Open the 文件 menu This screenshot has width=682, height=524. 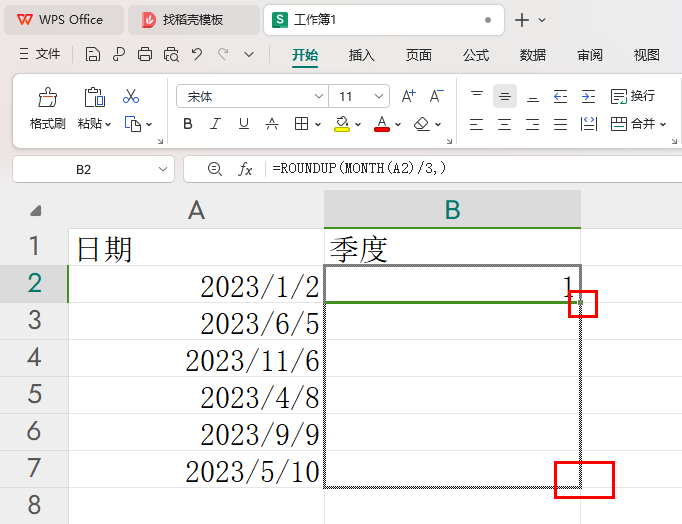tap(40, 54)
